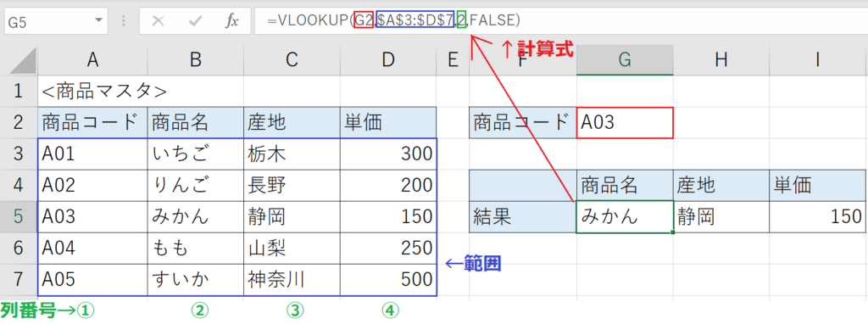Select price cell 500
Image resolution: width=868 pixels, height=324 pixels.
click(388, 280)
